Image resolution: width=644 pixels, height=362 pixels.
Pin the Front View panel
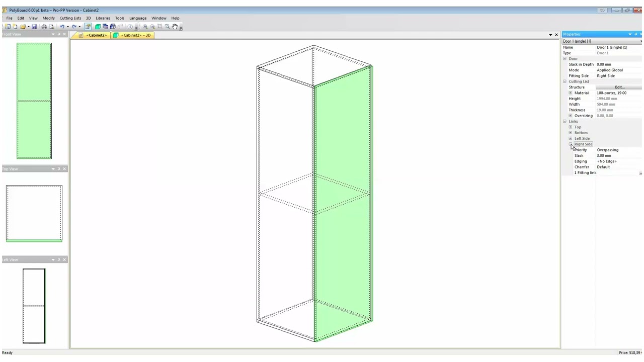tap(59, 34)
